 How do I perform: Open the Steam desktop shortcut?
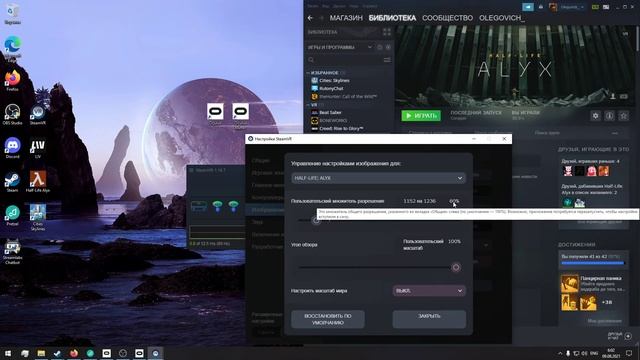[x=12, y=182]
